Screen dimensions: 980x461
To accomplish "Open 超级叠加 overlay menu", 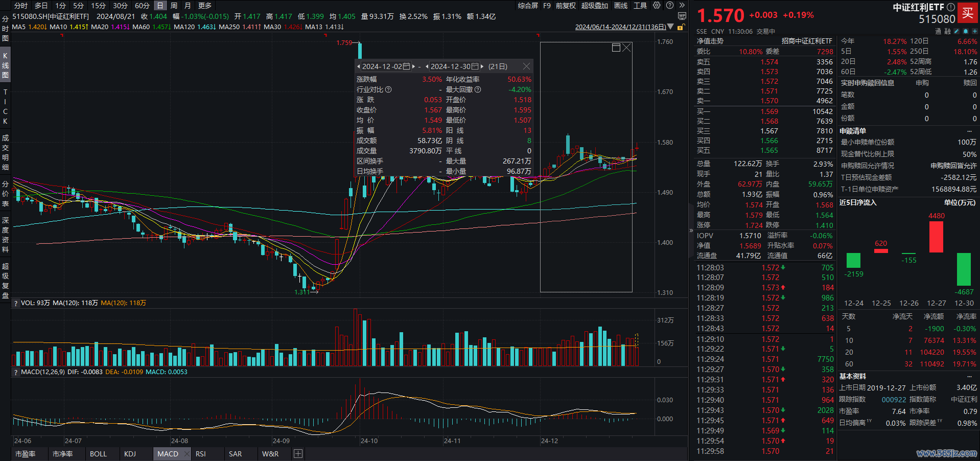I will 595,6.
